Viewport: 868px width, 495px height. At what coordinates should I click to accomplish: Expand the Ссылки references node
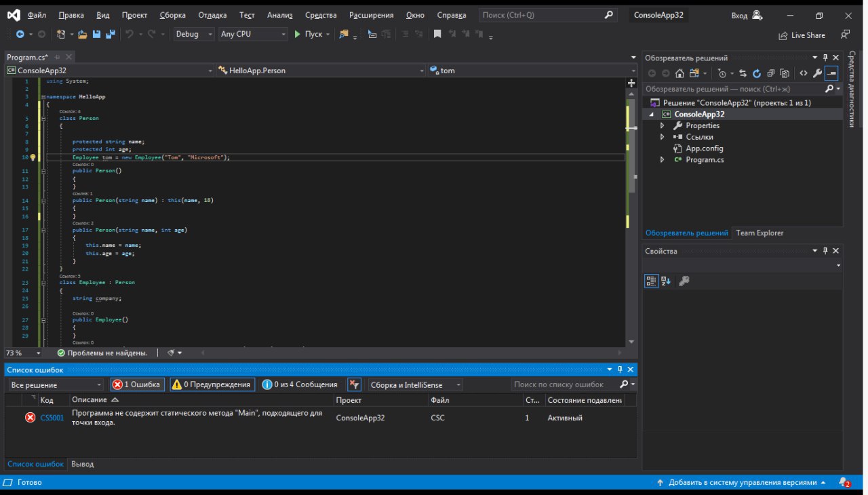(x=662, y=137)
